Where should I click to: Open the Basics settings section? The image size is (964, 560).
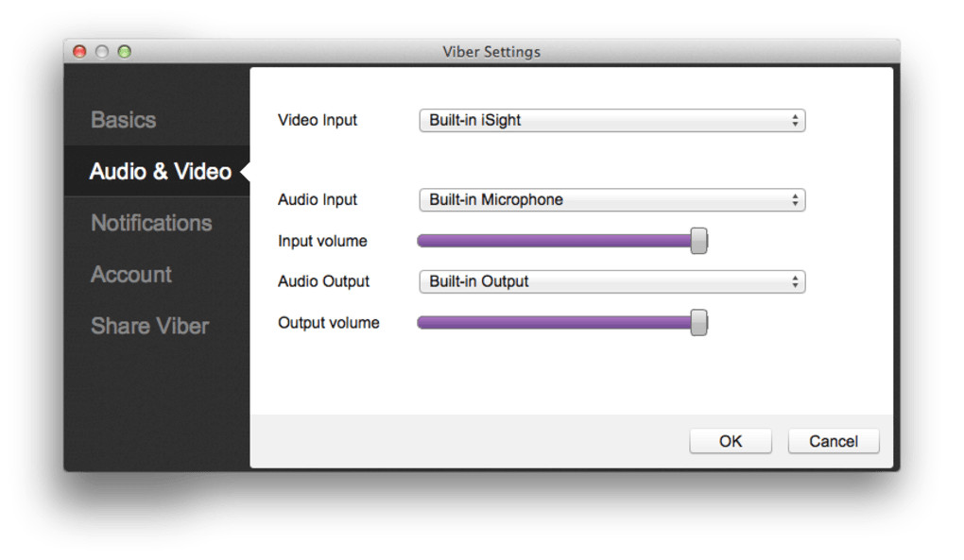tap(124, 120)
